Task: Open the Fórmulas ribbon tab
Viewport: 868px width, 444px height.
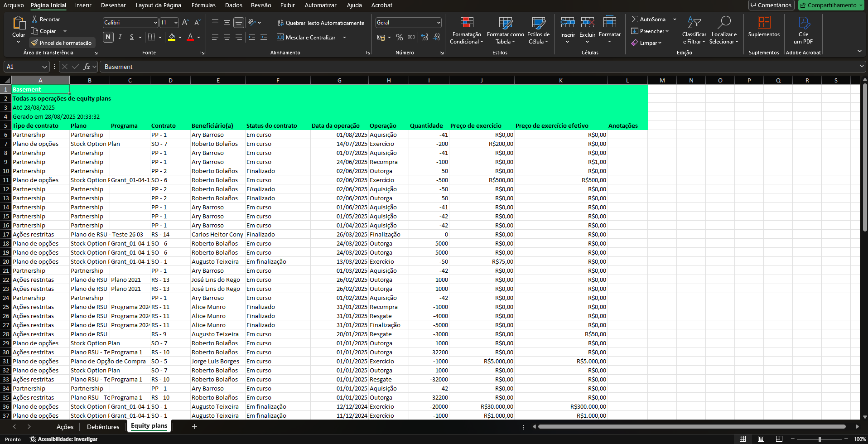Action: click(x=203, y=5)
